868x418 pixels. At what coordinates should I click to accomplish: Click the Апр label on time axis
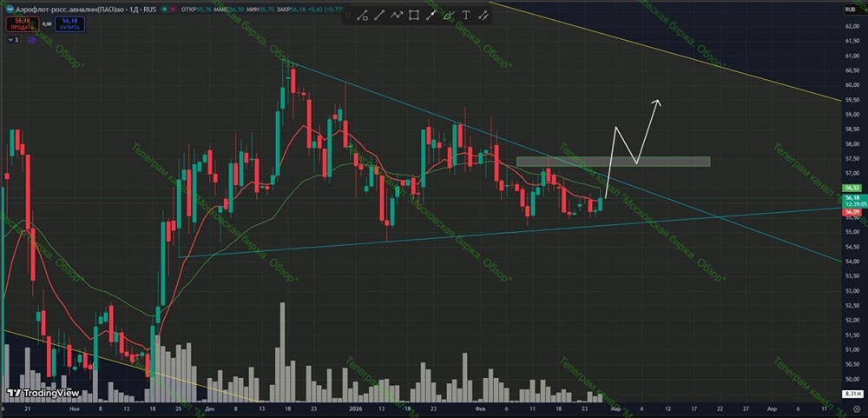[x=772, y=408]
